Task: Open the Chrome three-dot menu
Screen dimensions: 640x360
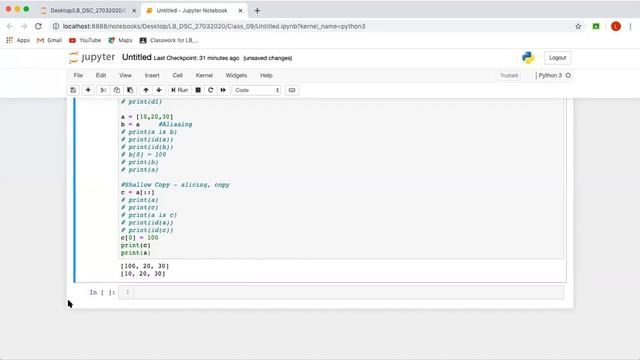Action: [631, 26]
